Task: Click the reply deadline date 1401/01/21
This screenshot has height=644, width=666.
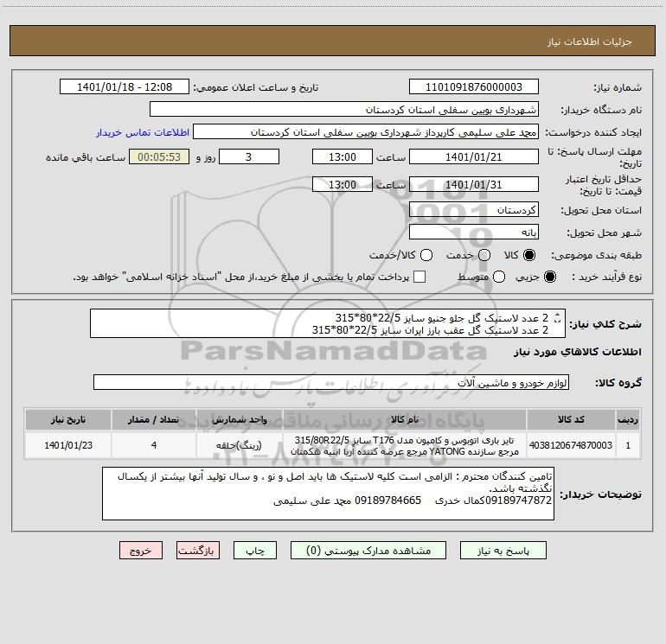Action: [474, 156]
